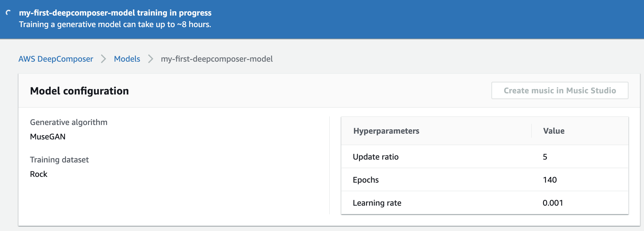Click the ~8 hours training message text
The image size is (644, 231).
tap(115, 24)
